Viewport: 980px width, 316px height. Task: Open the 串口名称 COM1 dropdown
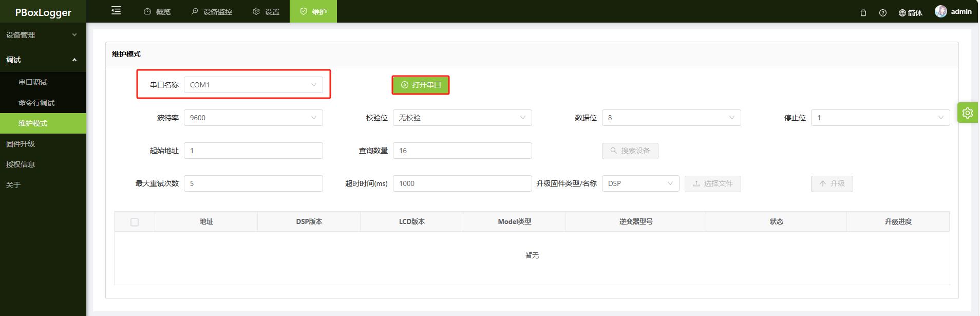point(253,85)
